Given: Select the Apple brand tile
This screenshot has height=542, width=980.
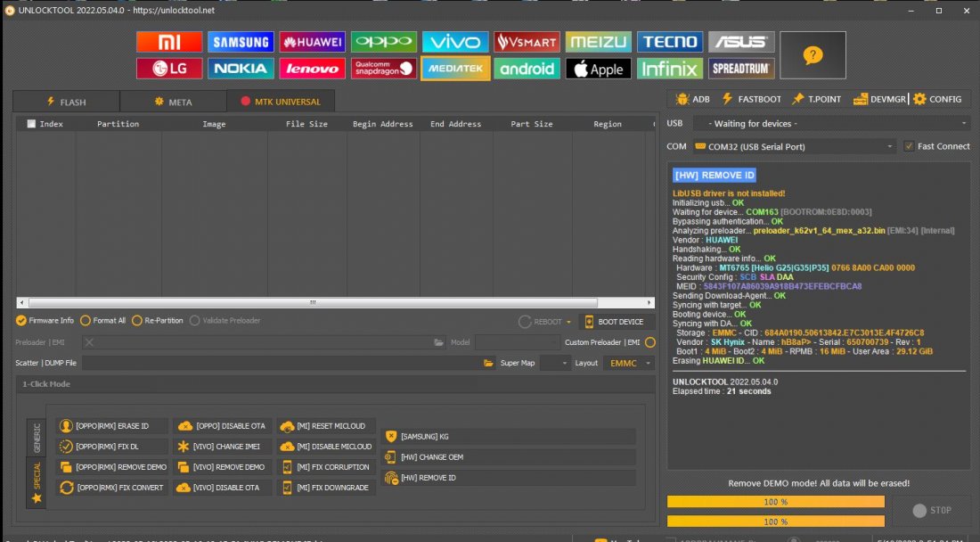Looking at the screenshot, I should click(598, 68).
